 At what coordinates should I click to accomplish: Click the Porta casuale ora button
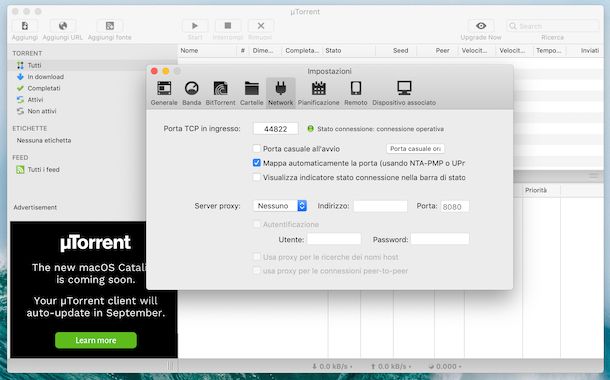pos(415,149)
